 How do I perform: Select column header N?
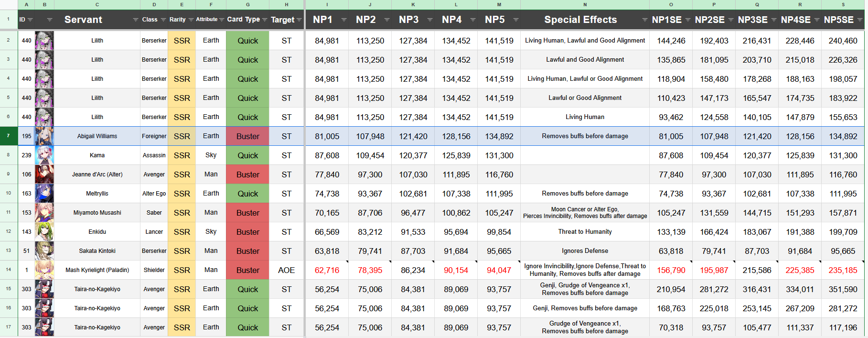point(585,5)
